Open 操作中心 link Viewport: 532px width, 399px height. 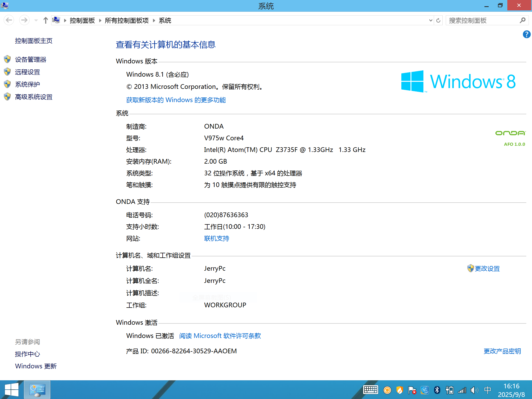(28, 354)
